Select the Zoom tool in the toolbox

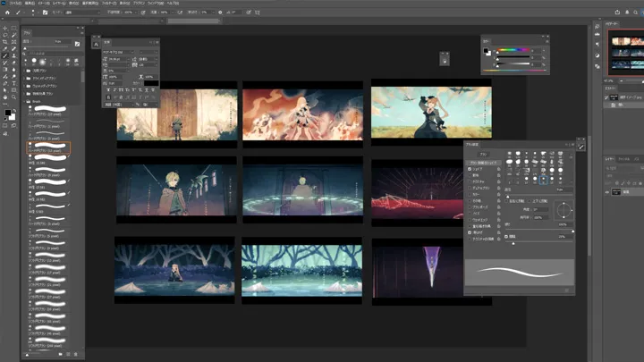coord(14,97)
